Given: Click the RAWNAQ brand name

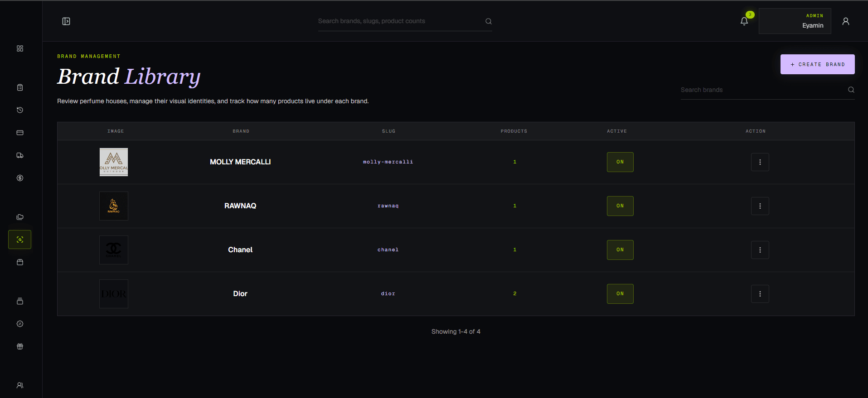Looking at the screenshot, I should (x=240, y=206).
